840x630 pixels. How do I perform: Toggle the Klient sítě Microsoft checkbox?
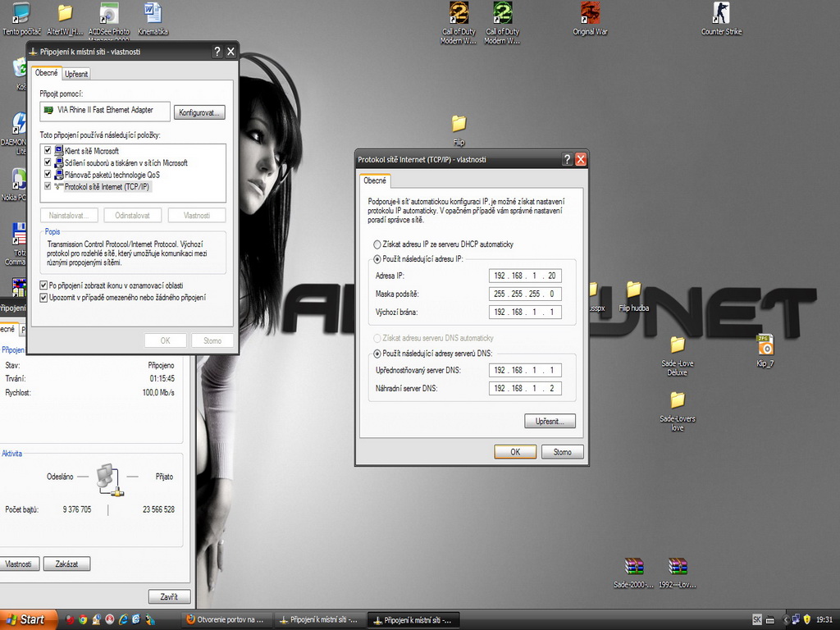point(48,151)
